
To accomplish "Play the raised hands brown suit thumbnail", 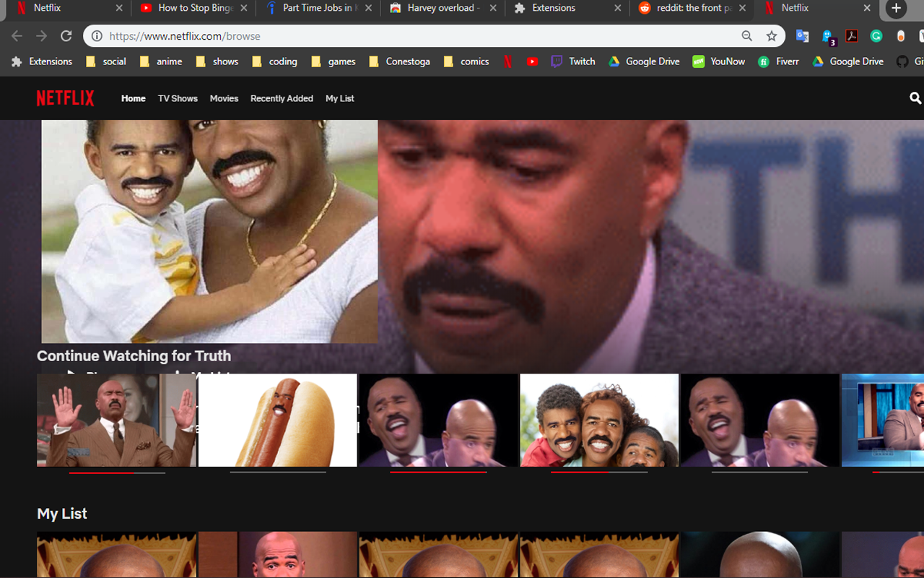I will (117, 420).
